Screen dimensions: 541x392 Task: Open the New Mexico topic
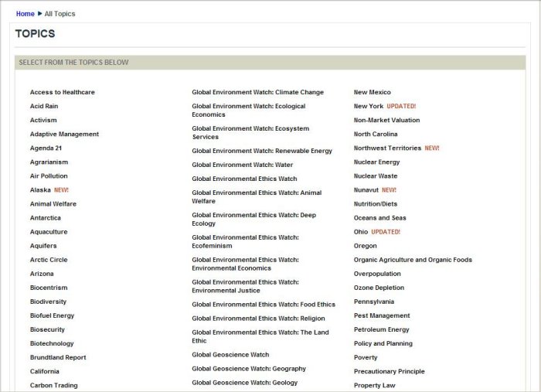point(373,92)
